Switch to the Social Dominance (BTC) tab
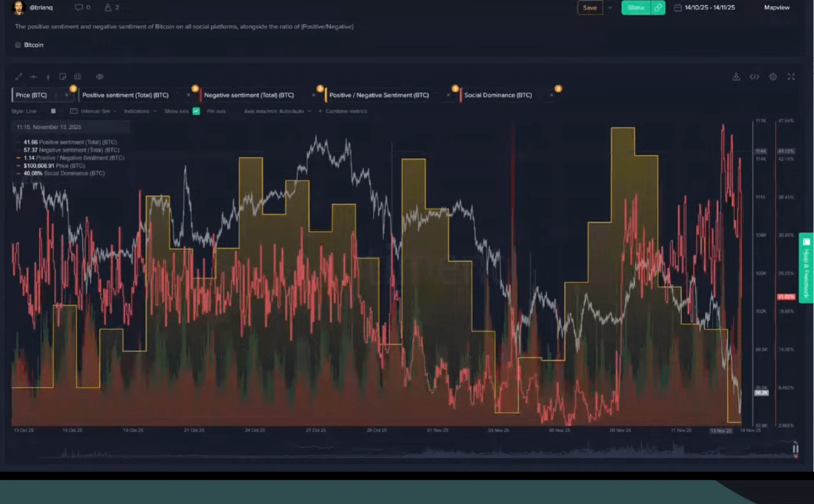The height and width of the screenshot is (504, 814). (x=498, y=95)
